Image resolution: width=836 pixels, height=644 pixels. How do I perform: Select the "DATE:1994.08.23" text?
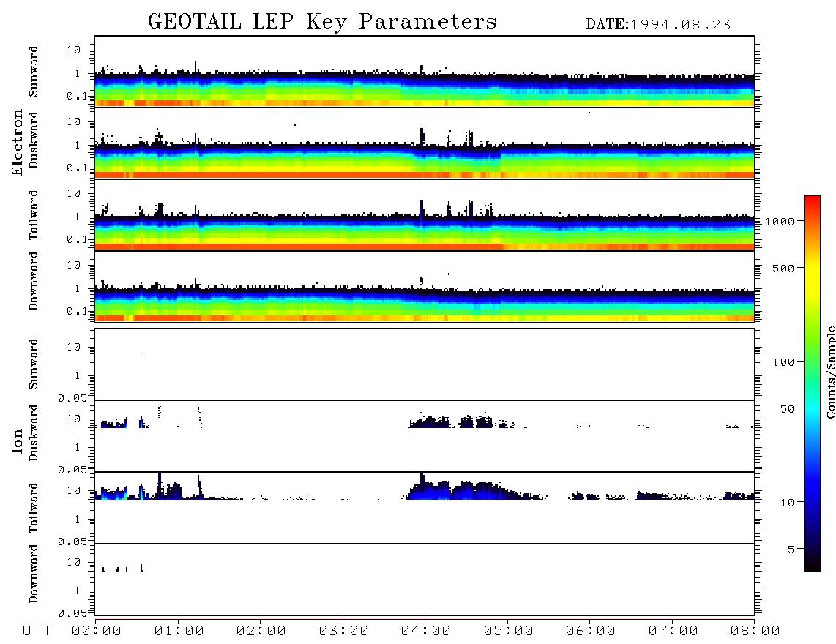pyautogui.click(x=658, y=24)
